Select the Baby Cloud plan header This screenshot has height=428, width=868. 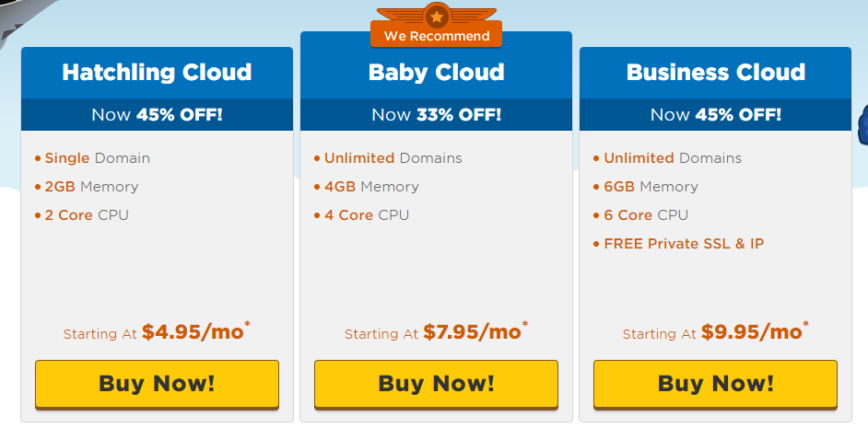coord(436,73)
